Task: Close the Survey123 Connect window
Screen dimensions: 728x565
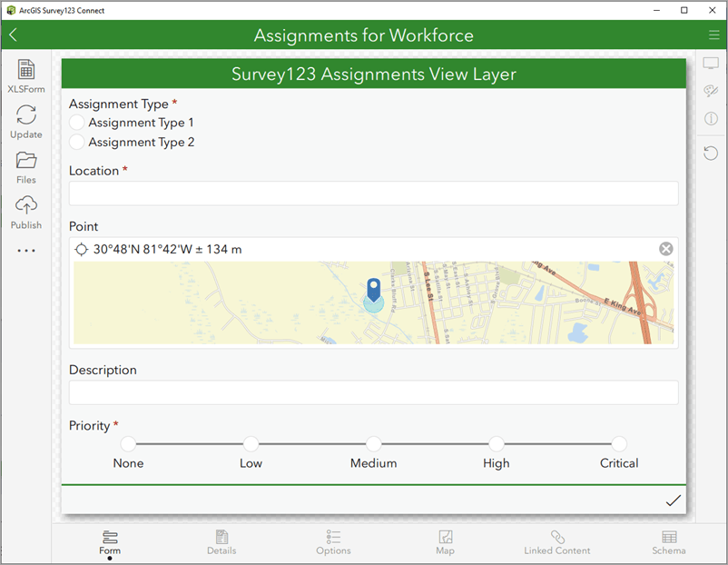Action: pos(713,10)
